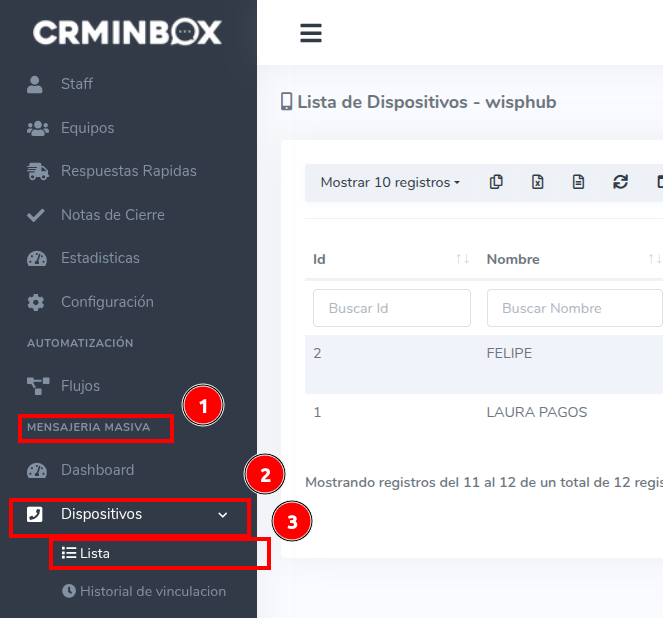Click the hamburger menu icon
Screen dimensions: 663x618
[311, 33]
